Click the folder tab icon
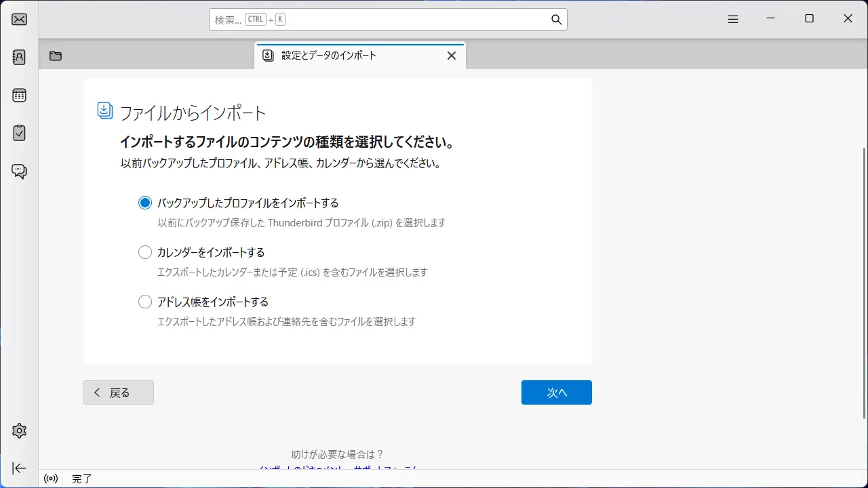 pyautogui.click(x=56, y=56)
